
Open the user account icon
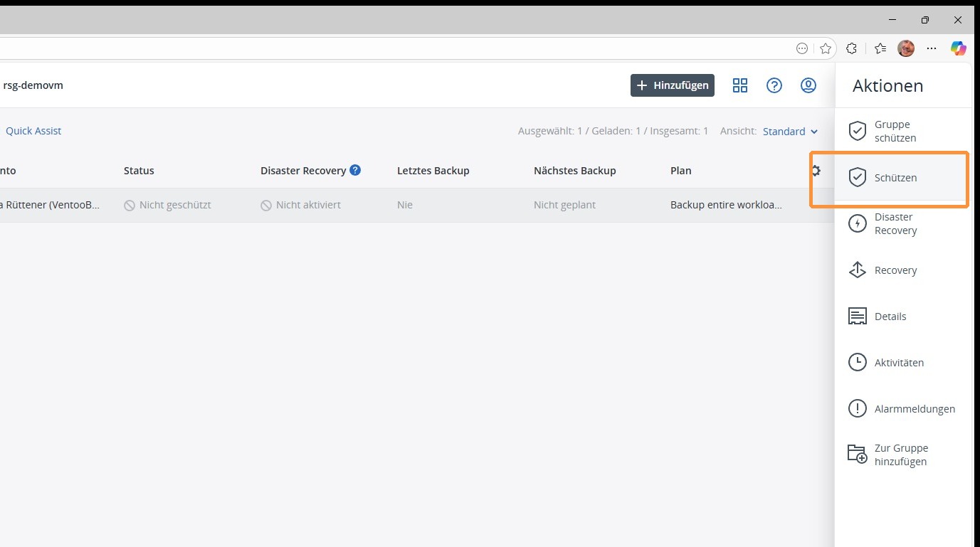808,85
